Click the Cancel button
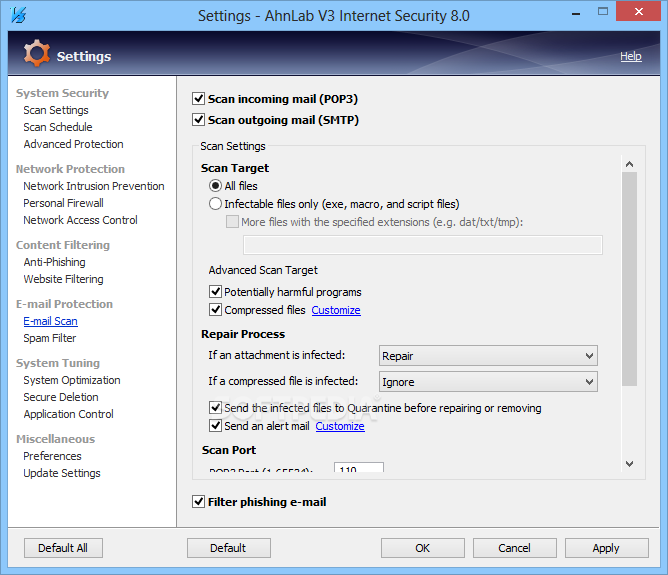 [x=515, y=548]
